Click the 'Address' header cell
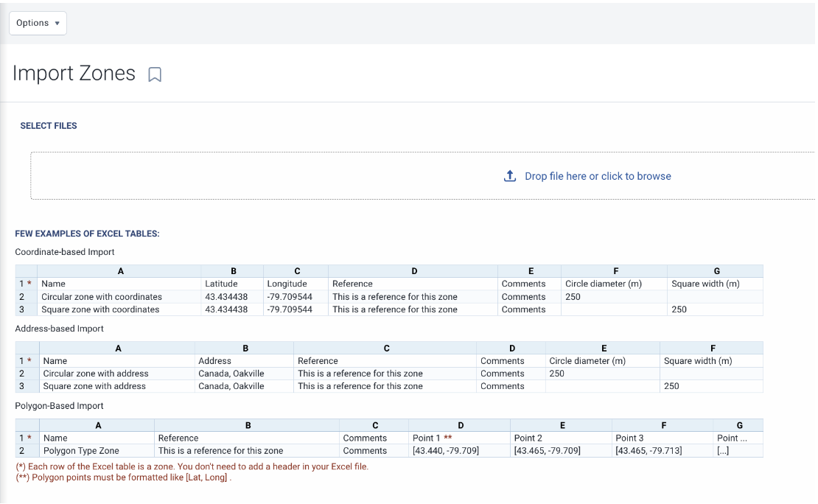Screen dimensions: 818x504 point(214,361)
